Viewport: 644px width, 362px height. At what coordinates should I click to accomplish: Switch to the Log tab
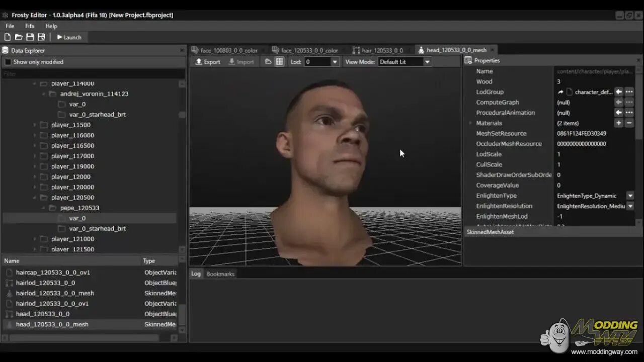click(196, 274)
